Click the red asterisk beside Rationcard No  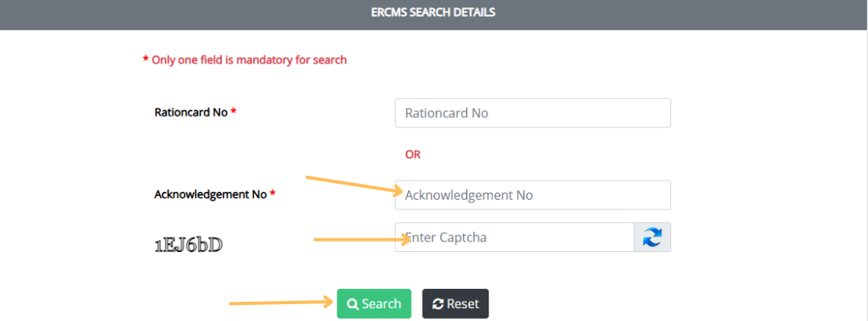point(233,112)
